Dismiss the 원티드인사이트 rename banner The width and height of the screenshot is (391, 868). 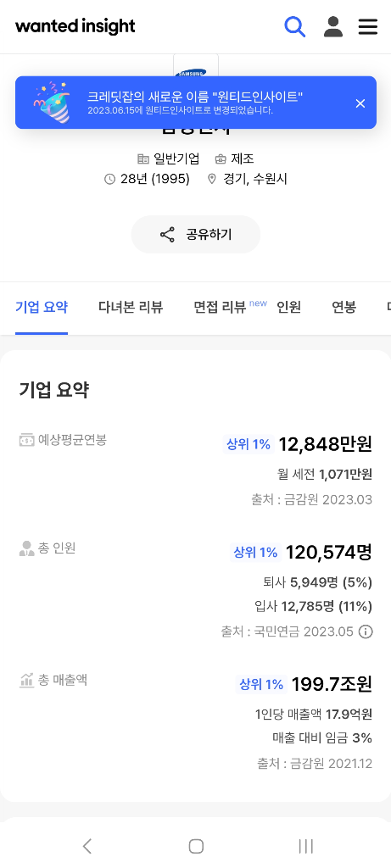(360, 103)
